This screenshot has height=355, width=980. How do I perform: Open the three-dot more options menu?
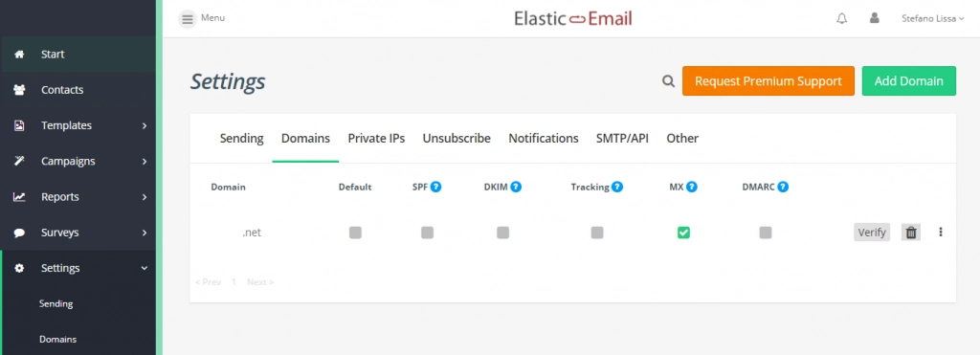pos(941,232)
